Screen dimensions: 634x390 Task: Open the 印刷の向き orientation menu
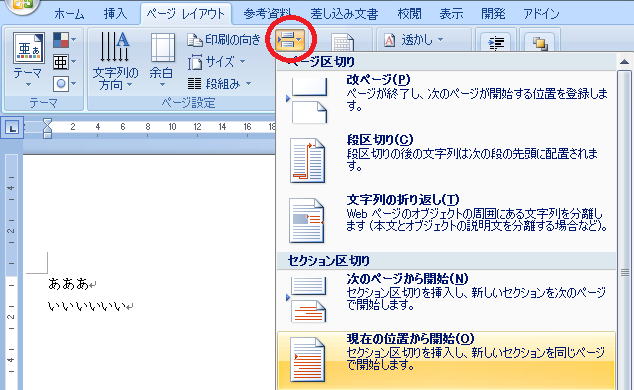pos(224,40)
